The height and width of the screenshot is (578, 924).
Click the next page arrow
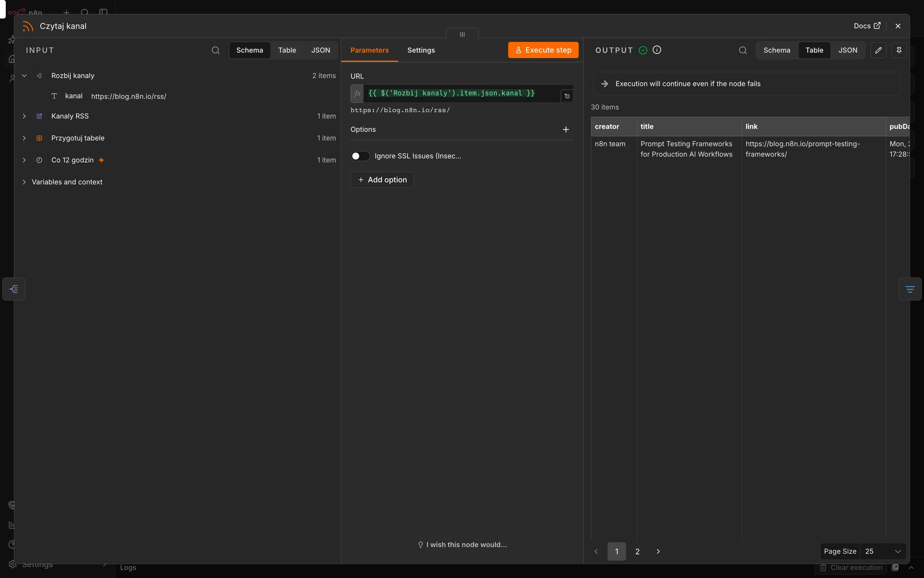pyautogui.click(x=658, y=551)
